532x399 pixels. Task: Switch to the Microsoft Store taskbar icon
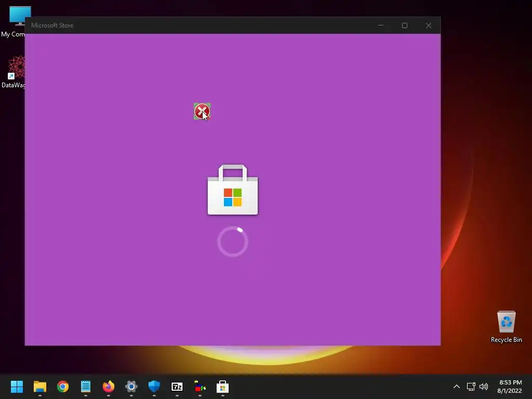click(222, 387)
